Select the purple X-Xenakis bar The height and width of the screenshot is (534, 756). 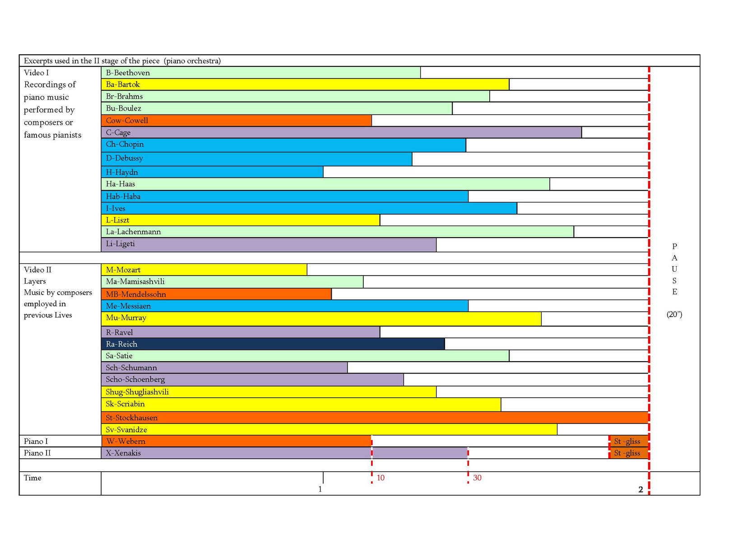pyautogui.click(x=284, y=453)
